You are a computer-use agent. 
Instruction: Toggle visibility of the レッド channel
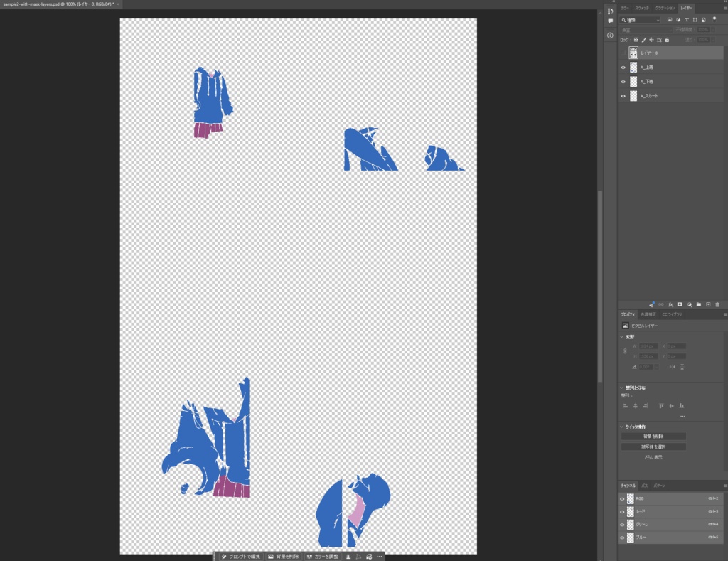click(x=622, y=512)
